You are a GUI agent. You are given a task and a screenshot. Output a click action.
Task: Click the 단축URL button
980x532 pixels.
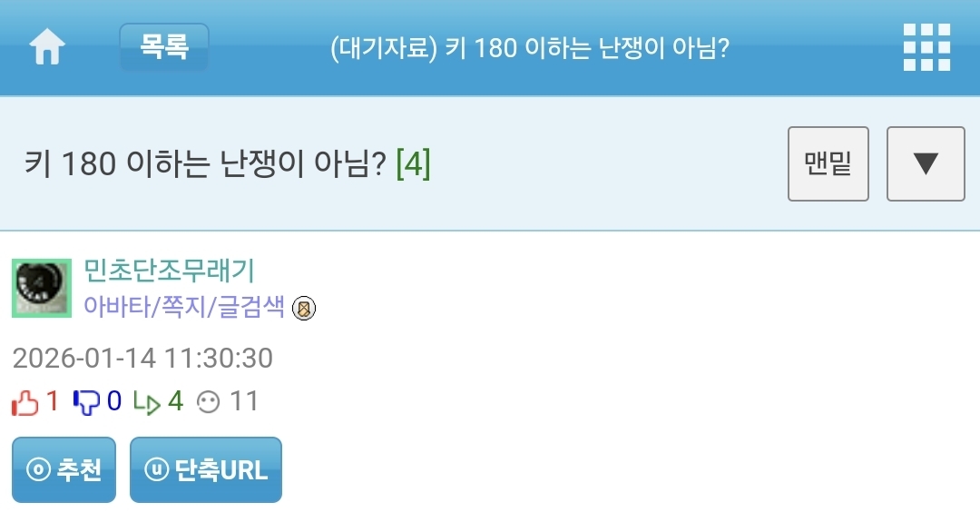(206, 470)
